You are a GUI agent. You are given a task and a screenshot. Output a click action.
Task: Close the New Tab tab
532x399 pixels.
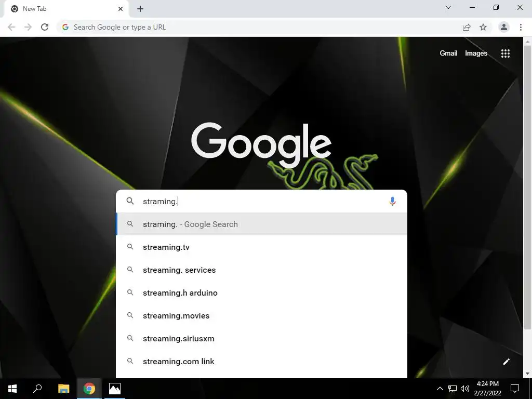coord(121,9)
